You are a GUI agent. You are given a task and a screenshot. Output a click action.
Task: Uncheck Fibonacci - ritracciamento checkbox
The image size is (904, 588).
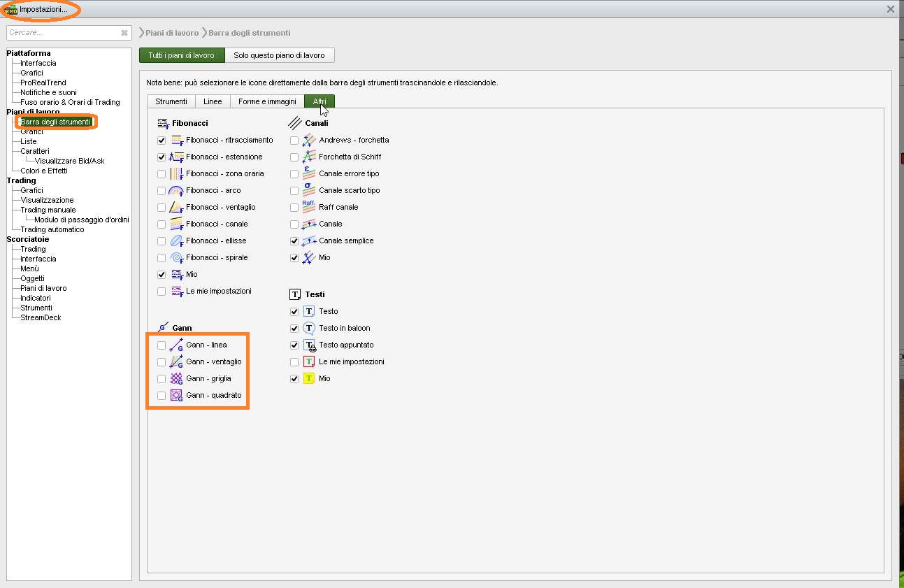pos(162,140)
